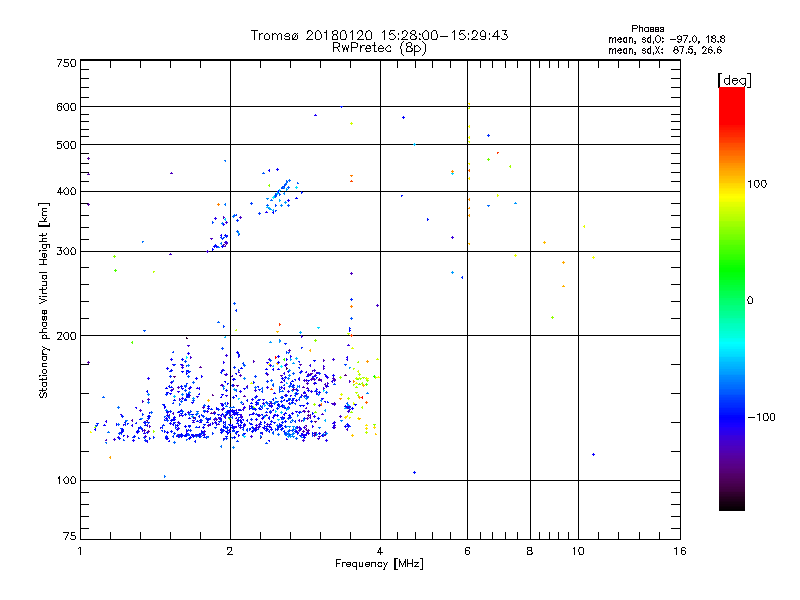Click the y-axis tick label "600"
Viewport: 800px width, 600px height.
tap(66, 107)
